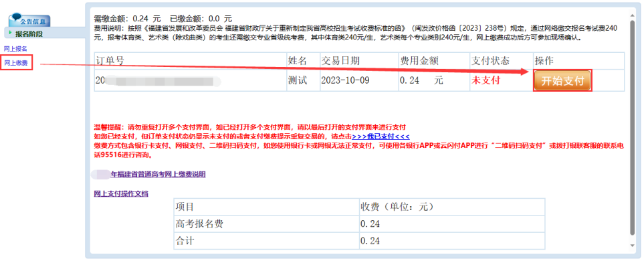Click the scrollbar down arrow
Screen dimensions: 644x259
(633, 246)
